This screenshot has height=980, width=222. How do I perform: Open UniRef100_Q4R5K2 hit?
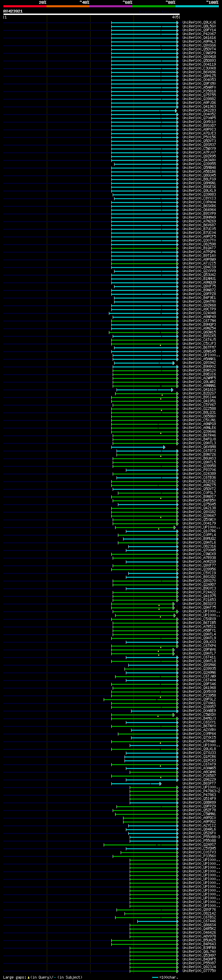(x=199, y=929)
